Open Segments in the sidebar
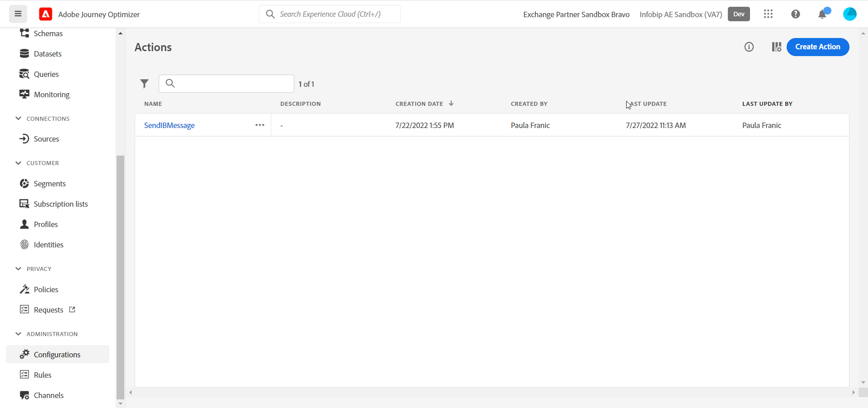Screen dimensions: 868x408 pyautogui.click(x=50, y=184)
